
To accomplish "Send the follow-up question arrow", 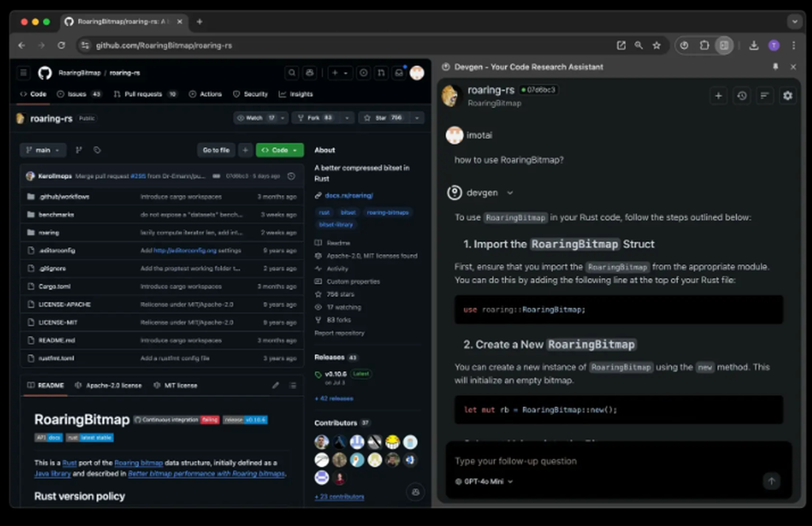I will (x=771, y=481).
